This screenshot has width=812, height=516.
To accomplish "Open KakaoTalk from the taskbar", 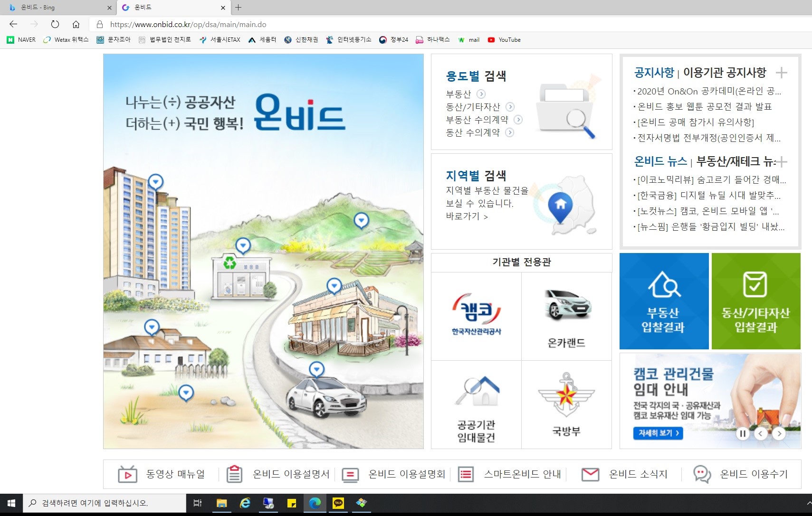I will (338, 503).
